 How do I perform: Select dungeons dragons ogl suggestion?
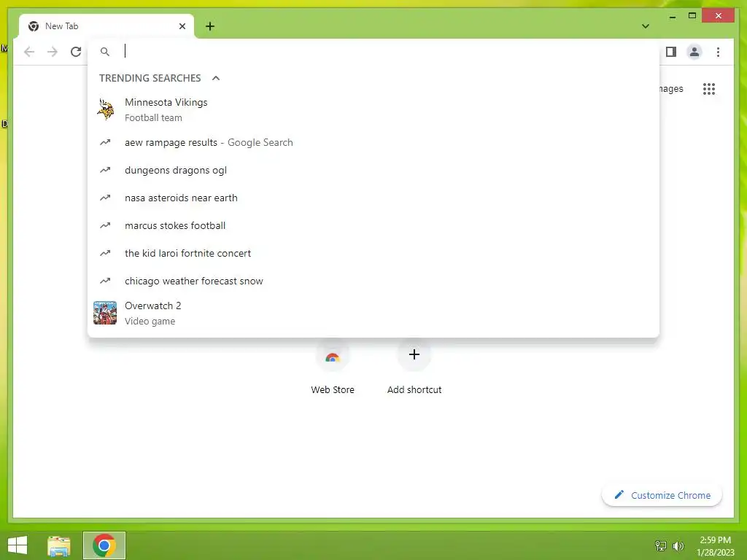point(373,170)
